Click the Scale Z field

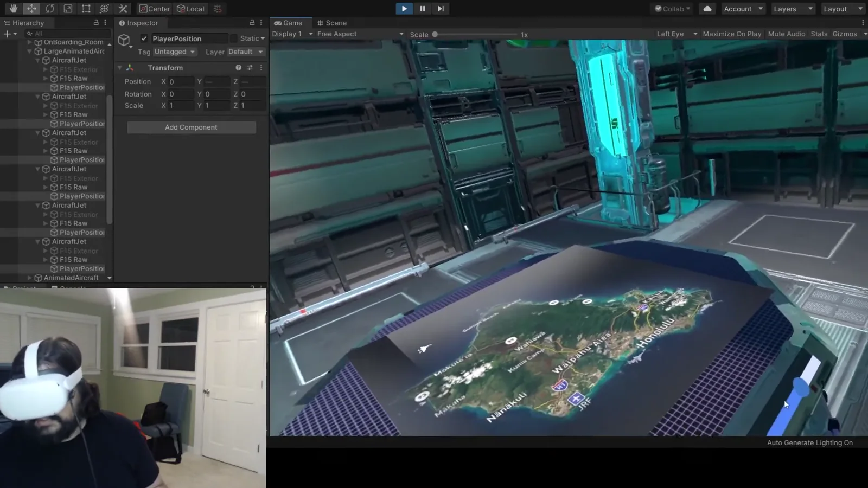252,106
